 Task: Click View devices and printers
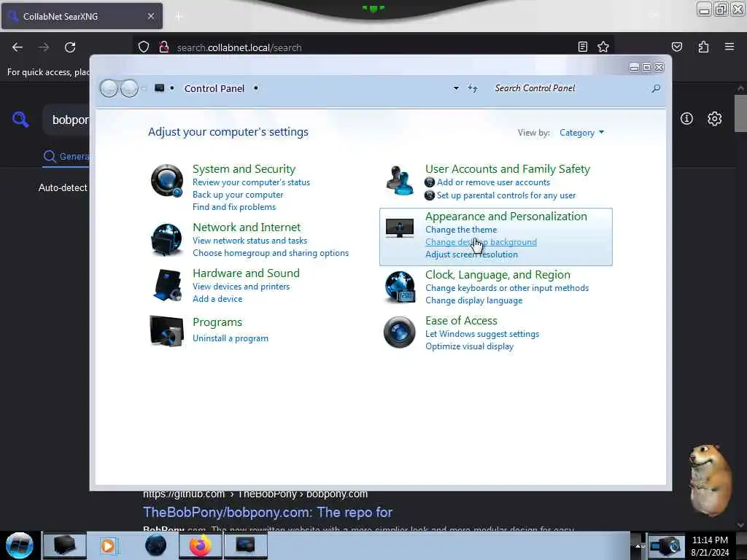(241, 286)
